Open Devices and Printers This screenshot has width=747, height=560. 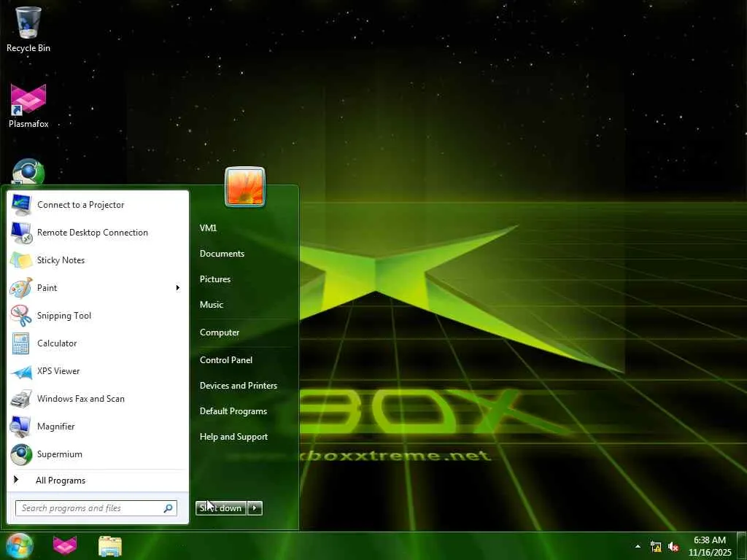pos(239,386)
